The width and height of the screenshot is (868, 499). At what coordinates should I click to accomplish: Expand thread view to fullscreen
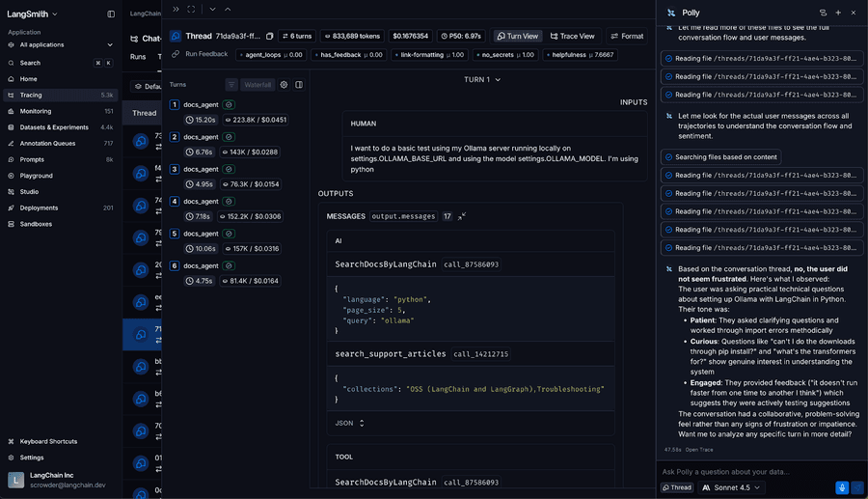click(x=191, y=10)
